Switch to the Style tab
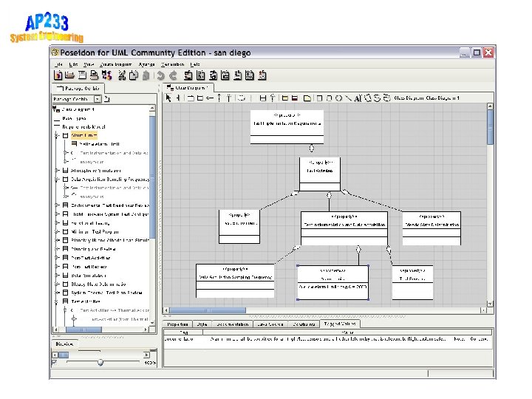The height and width of the screenshot is (399, 532). (x=202, y=324)
